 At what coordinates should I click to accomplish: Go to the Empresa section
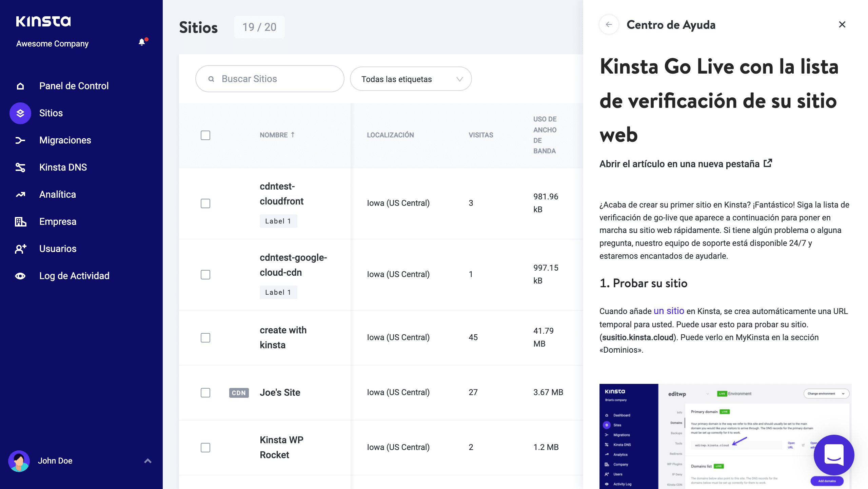click(58, 221)
